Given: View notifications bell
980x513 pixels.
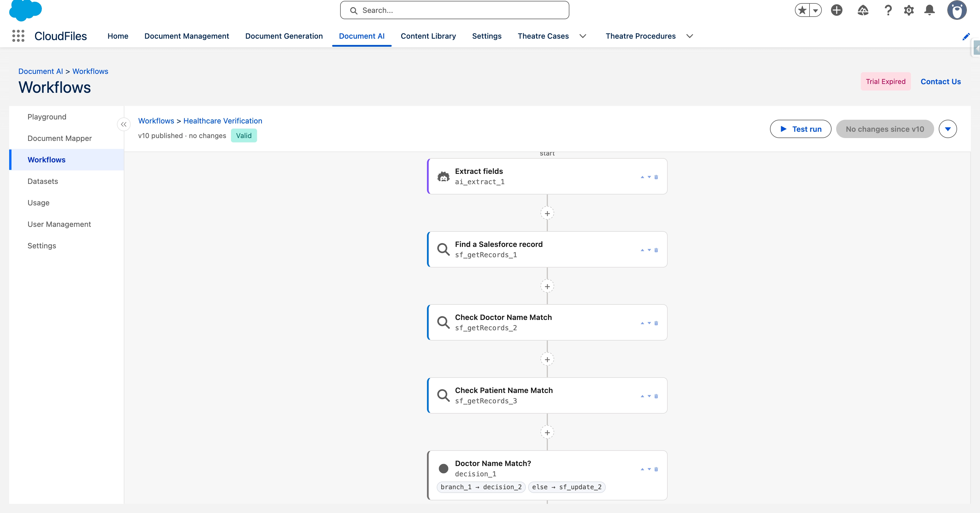Looking at the screenshot, I should [929, 10].
